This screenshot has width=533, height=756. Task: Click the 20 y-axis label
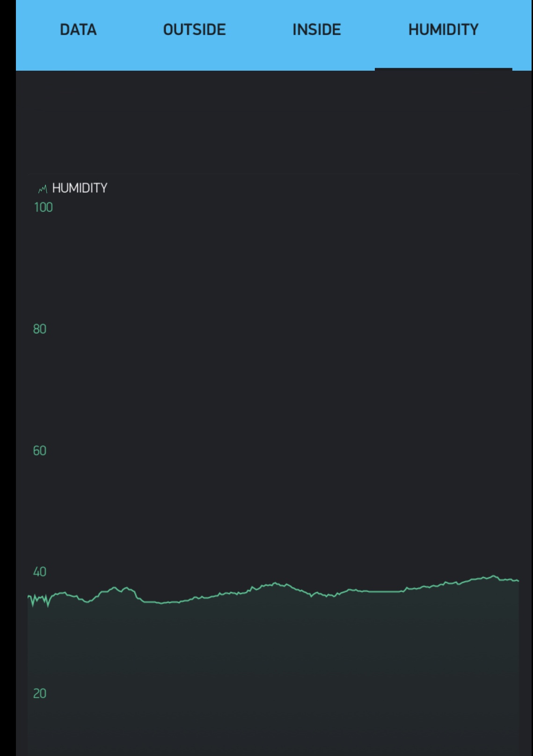point(40,694)
